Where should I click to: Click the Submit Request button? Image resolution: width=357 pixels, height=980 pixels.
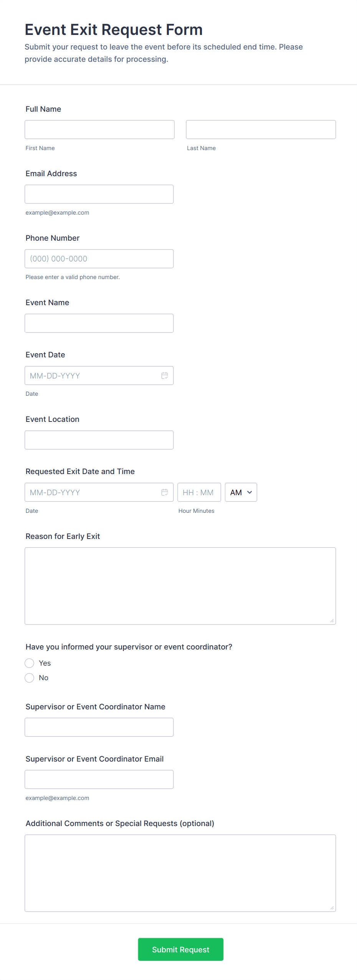click(180, 949)
